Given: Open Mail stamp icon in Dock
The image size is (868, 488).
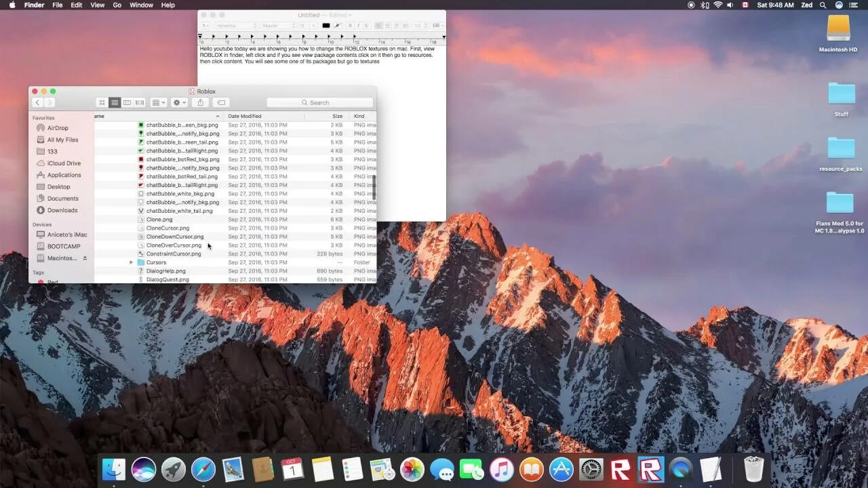Looking at the screenshot, I should pos(233,469).
